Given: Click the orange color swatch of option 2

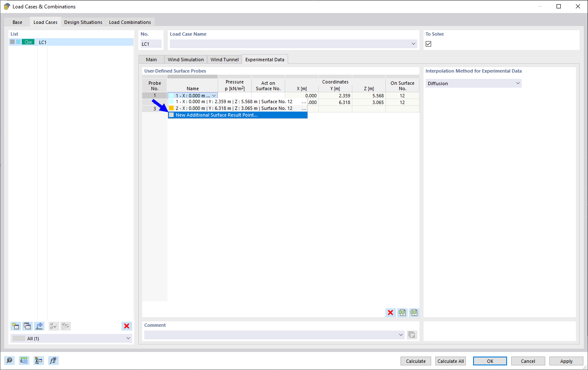Looking at the screenshot, I should point(171,108).
